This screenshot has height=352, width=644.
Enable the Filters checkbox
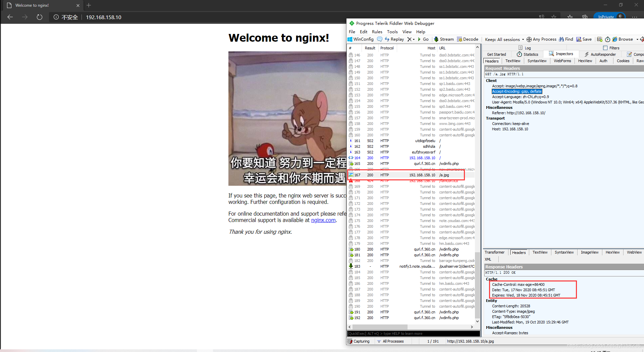coord(605,48)
